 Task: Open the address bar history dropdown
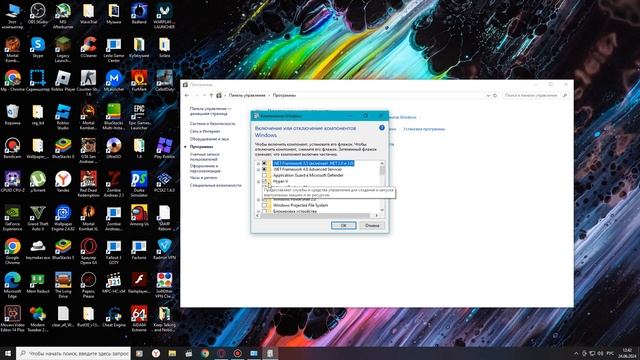(x=488, y=96)
